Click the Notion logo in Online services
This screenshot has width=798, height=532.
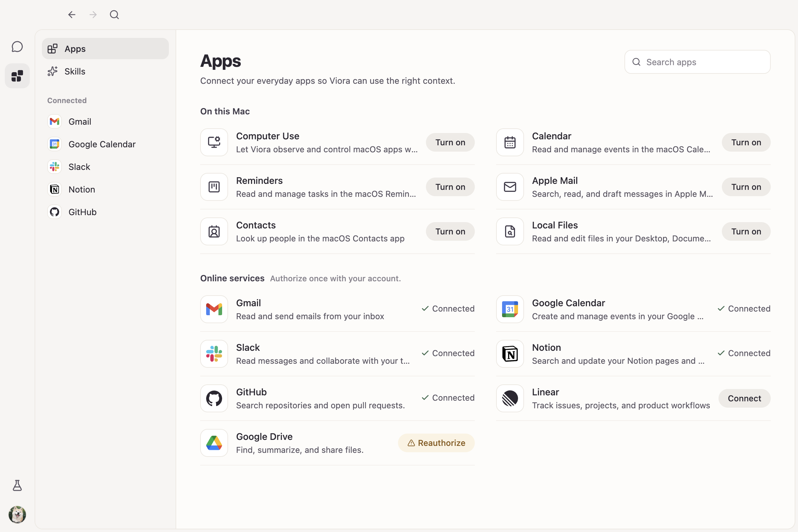point(510,353)
